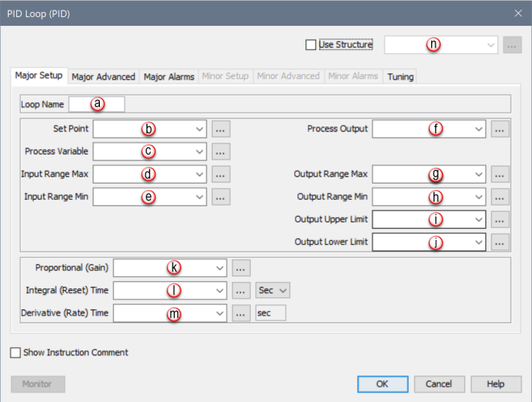Expand the Output Upper Limit dropdown
The image size is (532, 402).
tap(478, 218)
